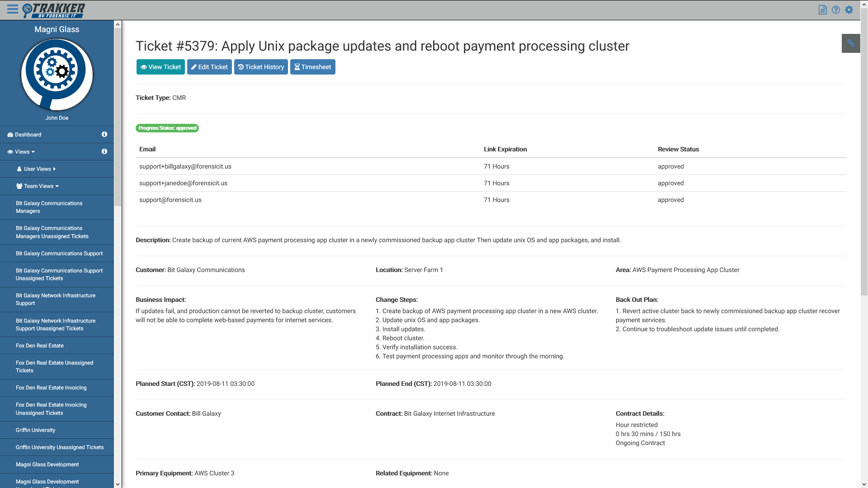The width and height of the screenshot is (868, 488).
Task: Click the View Ticket button
Action: click(160, 67)
